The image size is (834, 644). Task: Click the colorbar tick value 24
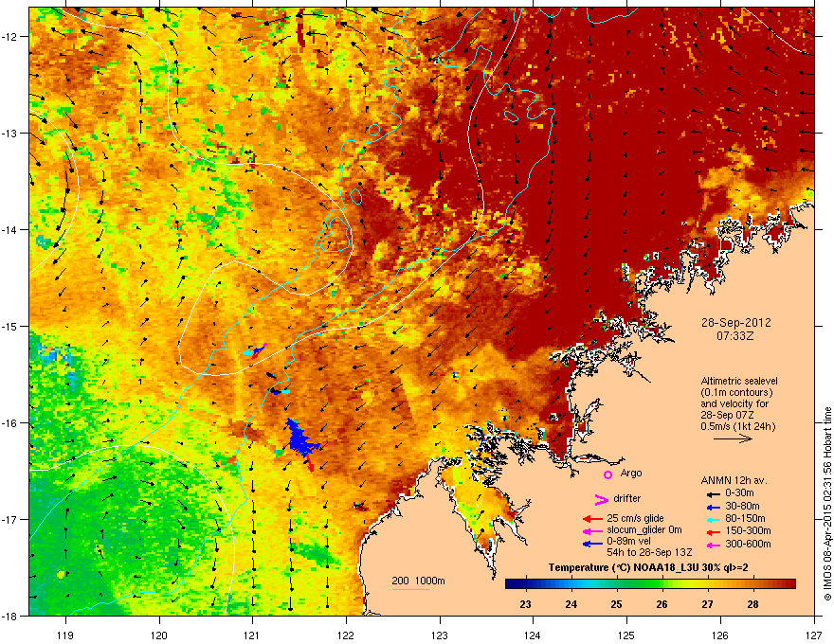pos(571,604)
